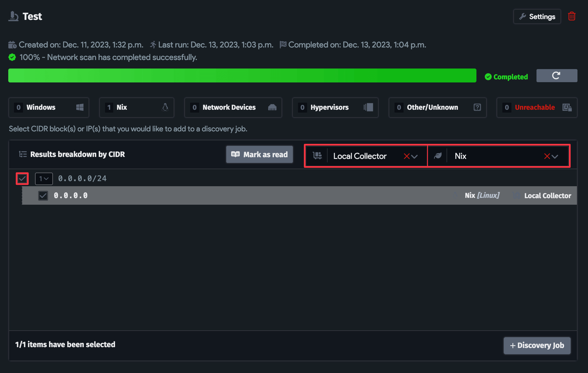Viewport: 588px width, 373px height.
Task: Click the Linux penguin Nix icon
Action: click(x=165, y=107)
